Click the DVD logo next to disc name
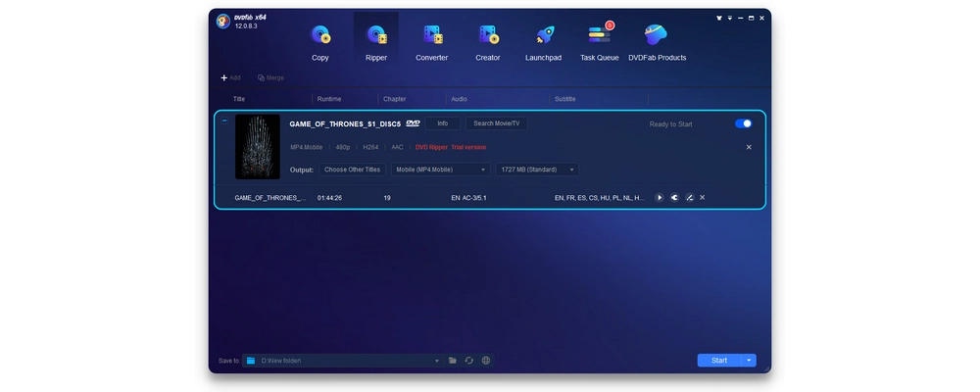 click(413, 123)
